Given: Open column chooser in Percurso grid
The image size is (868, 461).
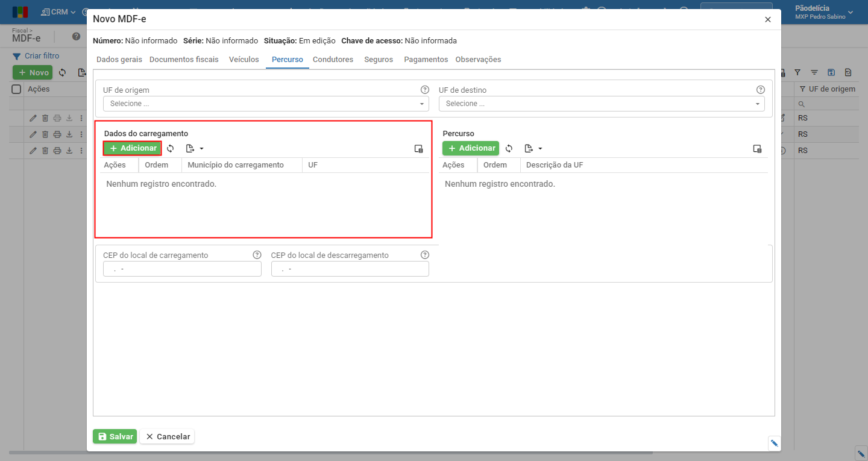Looking at the screenshot, I should pyautogui.click(x=758, y=148).
